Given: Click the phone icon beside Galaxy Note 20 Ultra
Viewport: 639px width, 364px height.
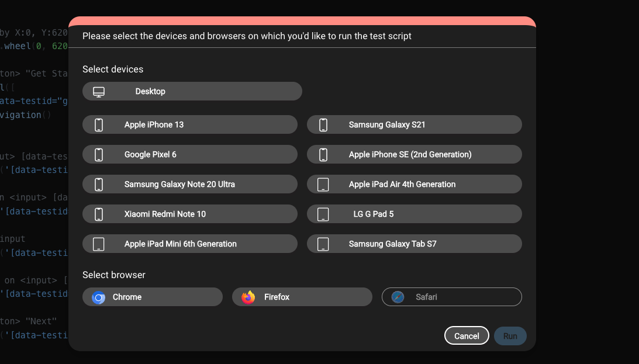Looking at the screenshot, I should click(x=99, y=185).
